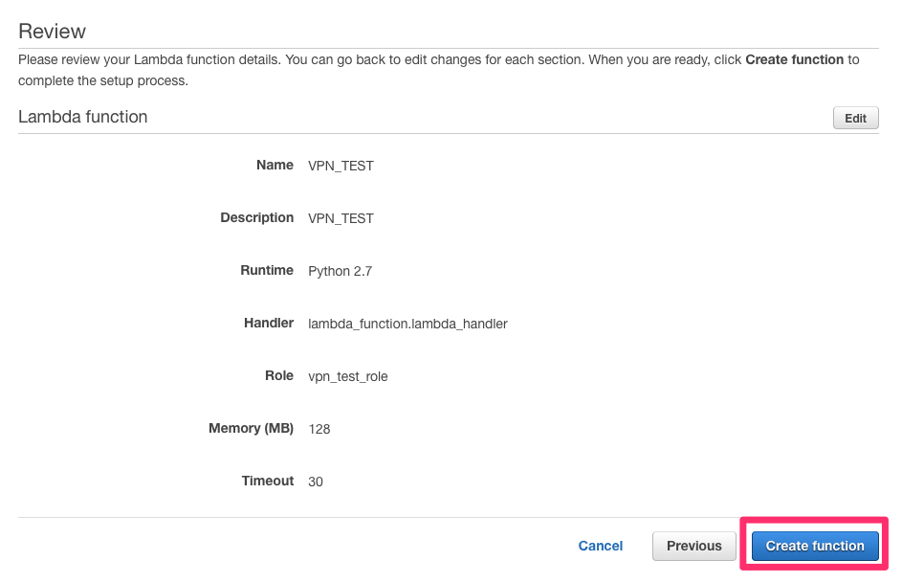The image size is (924, 583).
Task: Click the Name field label
Action: pyautogui.click(x=275, y=165)
